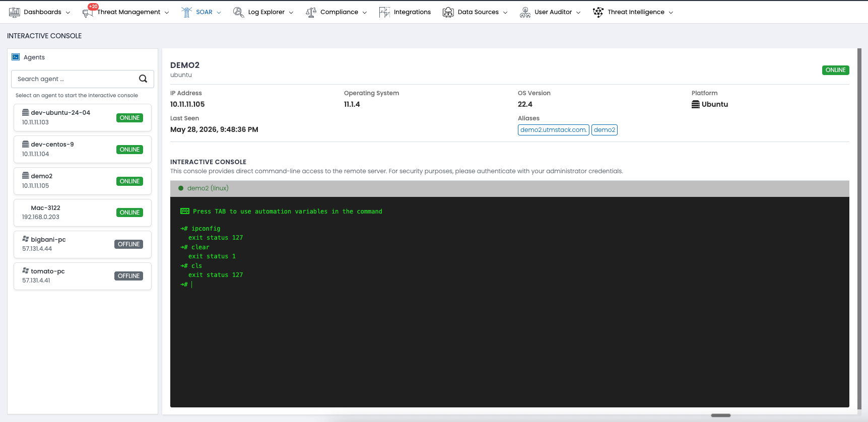The height and width of the screenshot is (422, 868).
Task: Click the Compliance scales icon
Action: point(311,12)
